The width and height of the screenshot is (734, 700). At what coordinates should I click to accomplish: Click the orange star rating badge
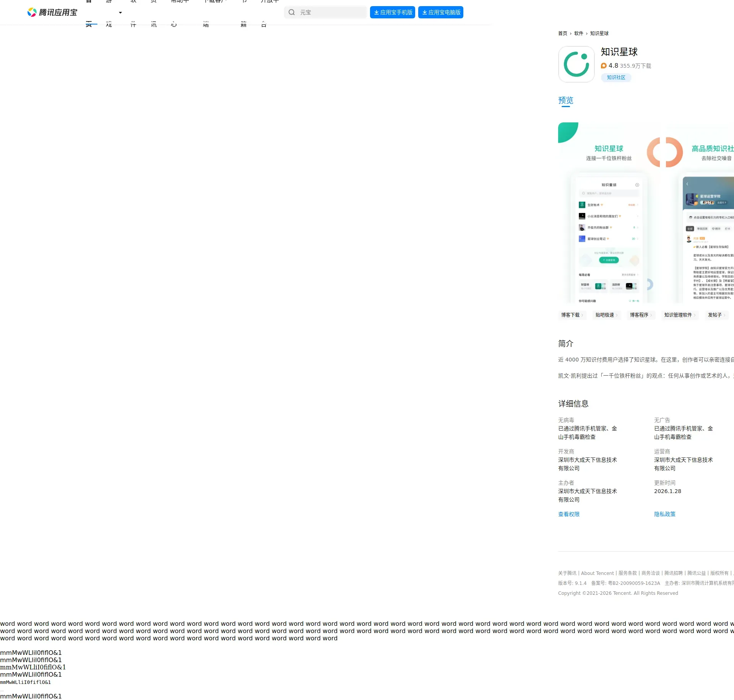[604, 66]
